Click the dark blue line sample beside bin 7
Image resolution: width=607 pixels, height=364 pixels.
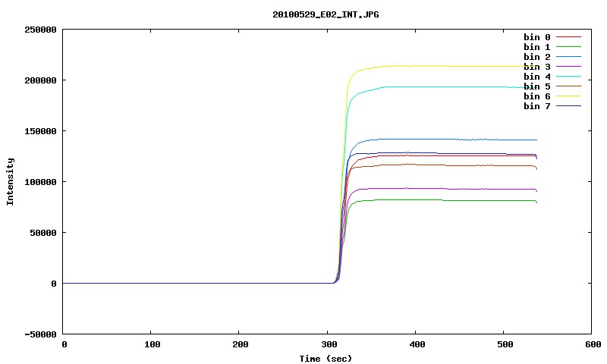[x=568, y=106]
